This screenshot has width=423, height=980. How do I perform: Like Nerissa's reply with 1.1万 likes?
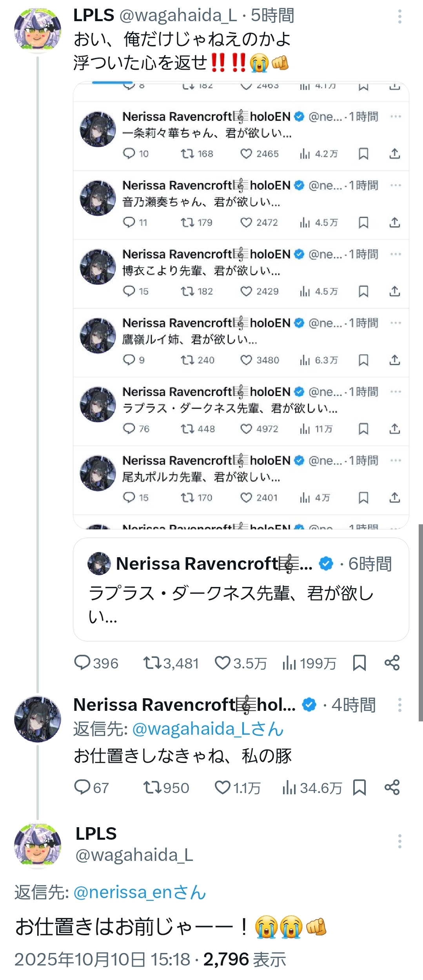[x=223, y=788]
